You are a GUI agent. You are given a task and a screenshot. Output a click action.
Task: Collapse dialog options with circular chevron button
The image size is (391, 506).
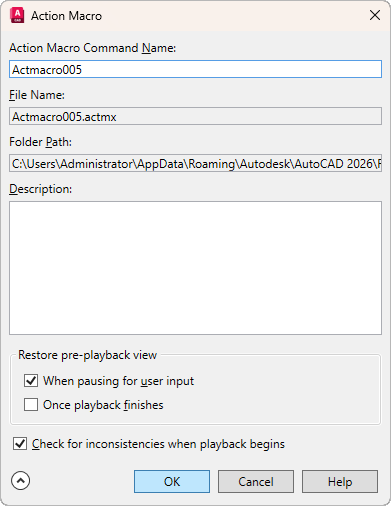coord(20,481)
